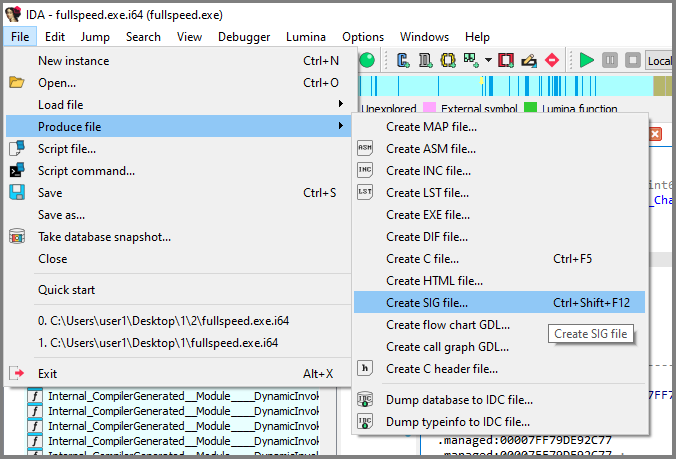The image size is (676, 459).
Task: Choose Script file... menu entry
Action: pyautogui.click(x=178, y=149)
